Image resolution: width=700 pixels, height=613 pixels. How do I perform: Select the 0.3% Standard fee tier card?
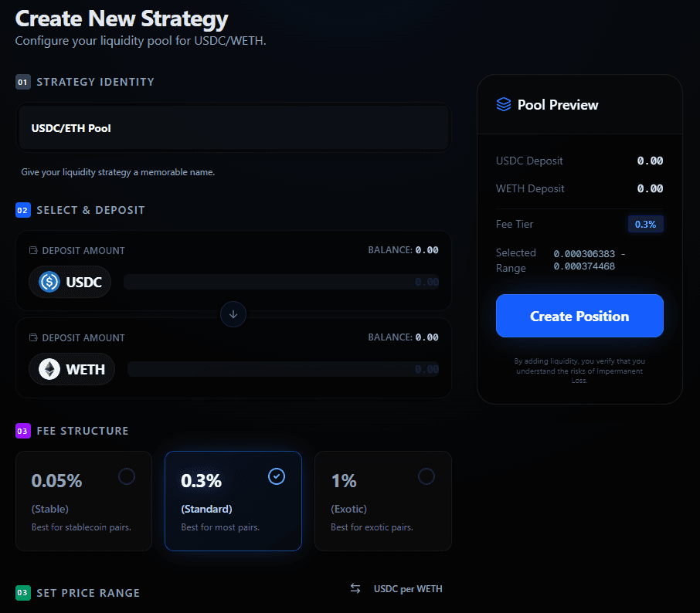pos(233,501)
